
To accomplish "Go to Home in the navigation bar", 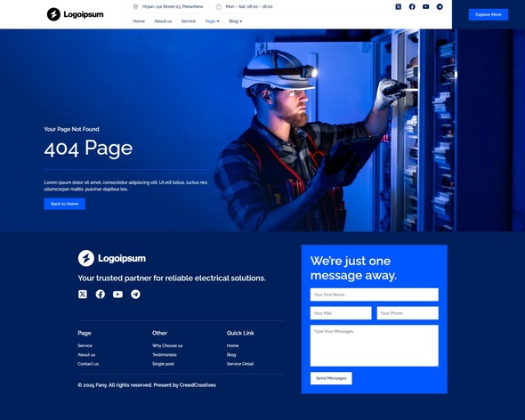I will click(x=139, y=21).
